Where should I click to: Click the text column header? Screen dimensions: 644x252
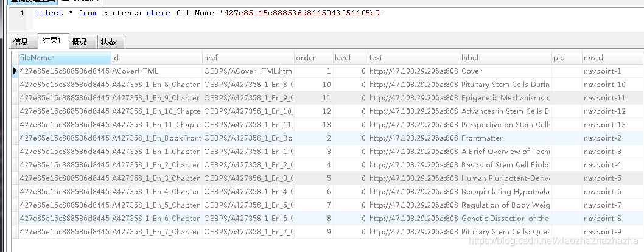[x=413, y=58]
